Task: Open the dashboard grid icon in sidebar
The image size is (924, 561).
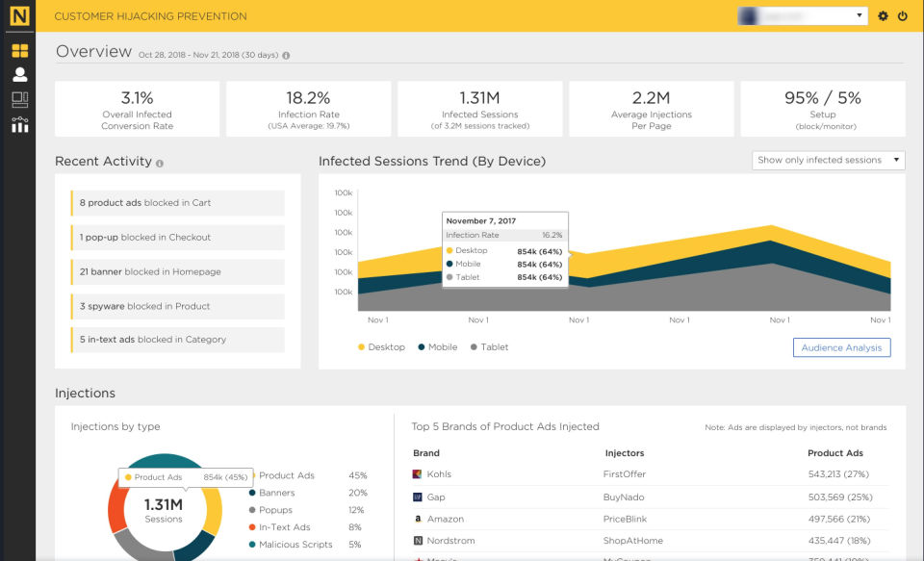Action: (x=20, y=51)
